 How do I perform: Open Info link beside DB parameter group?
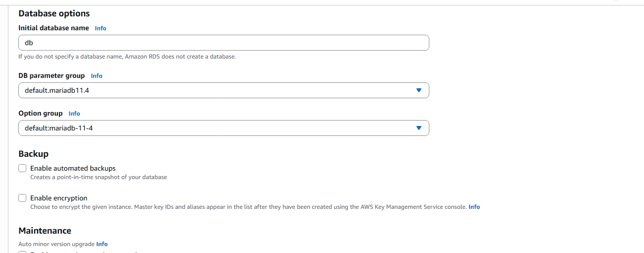tap(97, 76)
